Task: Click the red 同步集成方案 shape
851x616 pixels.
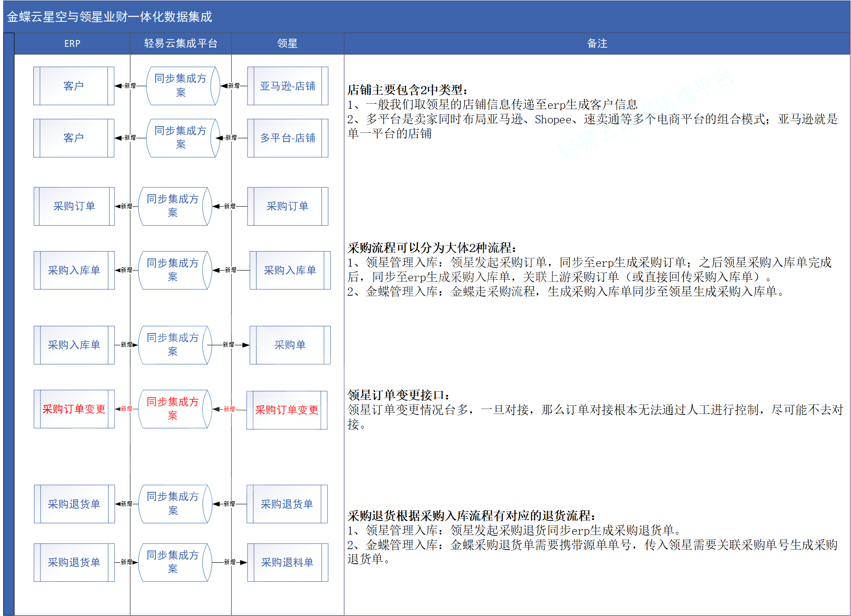Action: click(173, 409)
